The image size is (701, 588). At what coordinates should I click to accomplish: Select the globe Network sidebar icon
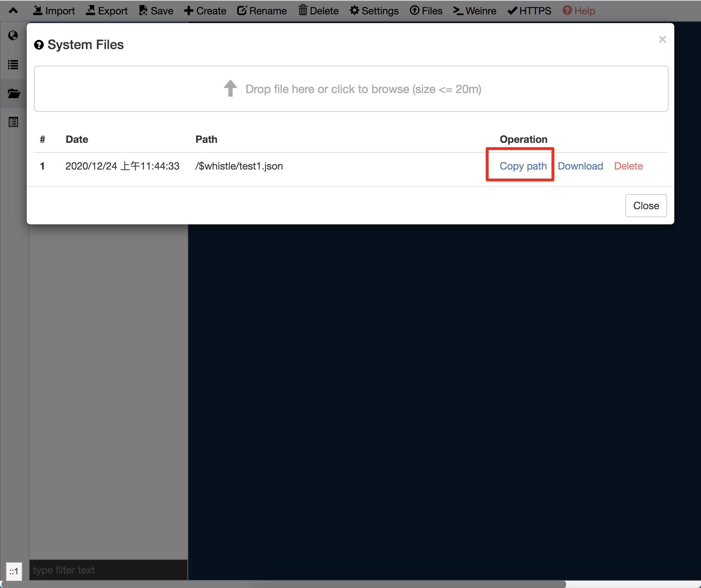click(13, 35)
